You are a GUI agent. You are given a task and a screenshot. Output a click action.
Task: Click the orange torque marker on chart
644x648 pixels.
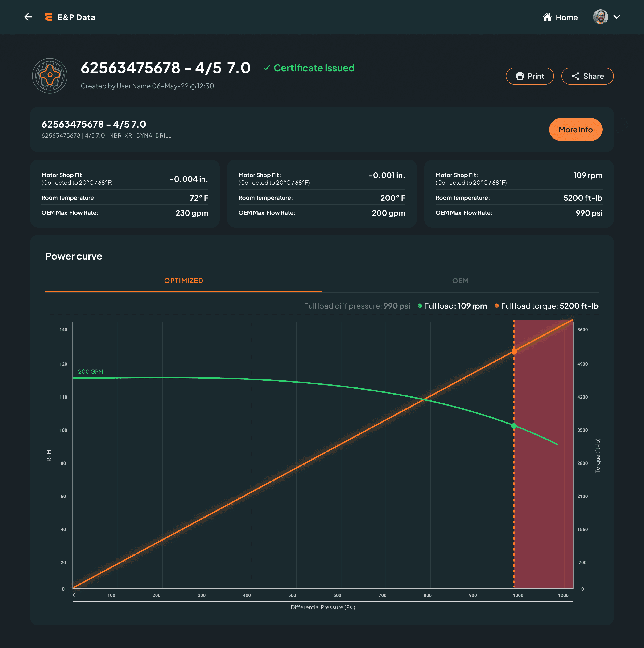click(514, 351)
